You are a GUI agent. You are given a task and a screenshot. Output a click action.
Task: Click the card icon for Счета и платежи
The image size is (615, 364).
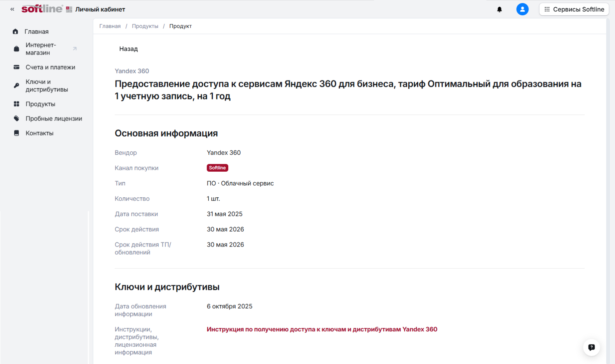tap(17, 67)
